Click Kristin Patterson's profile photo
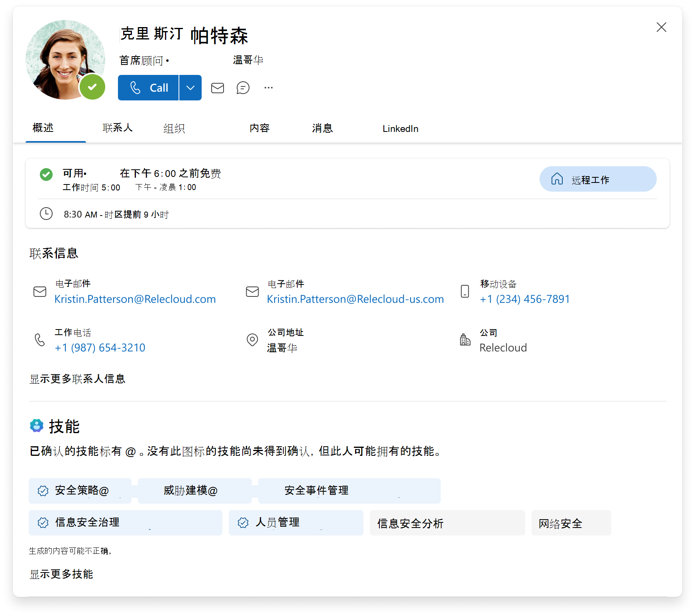Screen dimensions: 695x616 coord(65,60)
